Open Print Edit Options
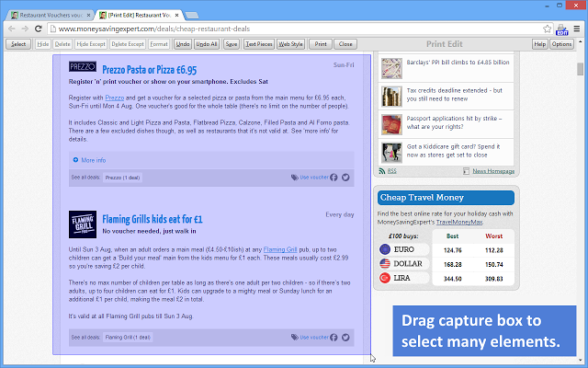 [561, 44]
